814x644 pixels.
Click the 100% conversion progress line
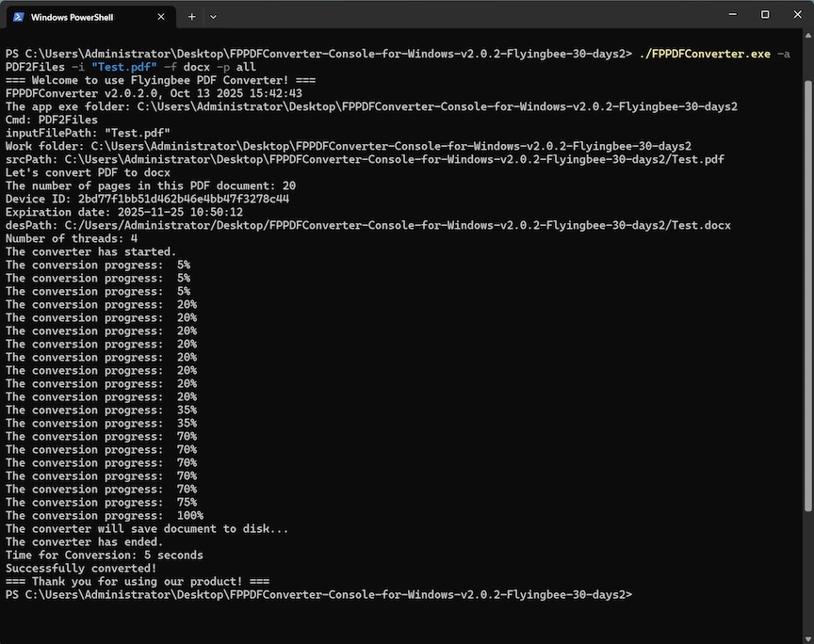click(x=104, y=516)
